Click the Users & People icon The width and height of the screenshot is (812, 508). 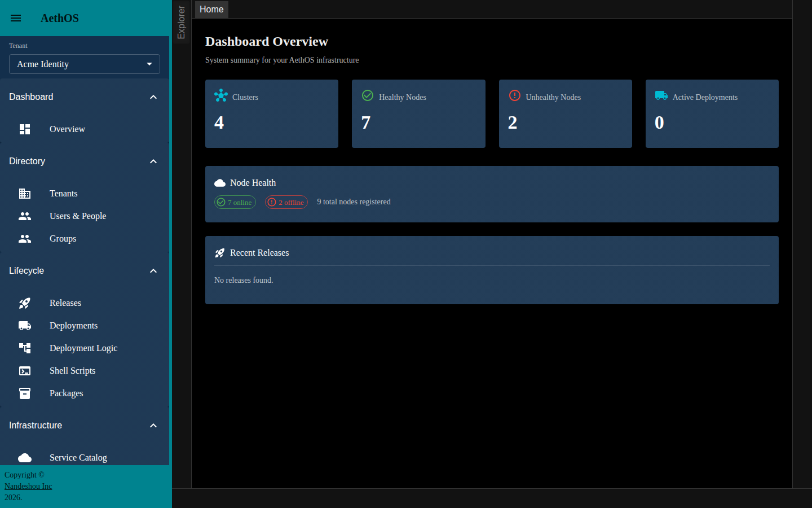(x=25, y=216)
